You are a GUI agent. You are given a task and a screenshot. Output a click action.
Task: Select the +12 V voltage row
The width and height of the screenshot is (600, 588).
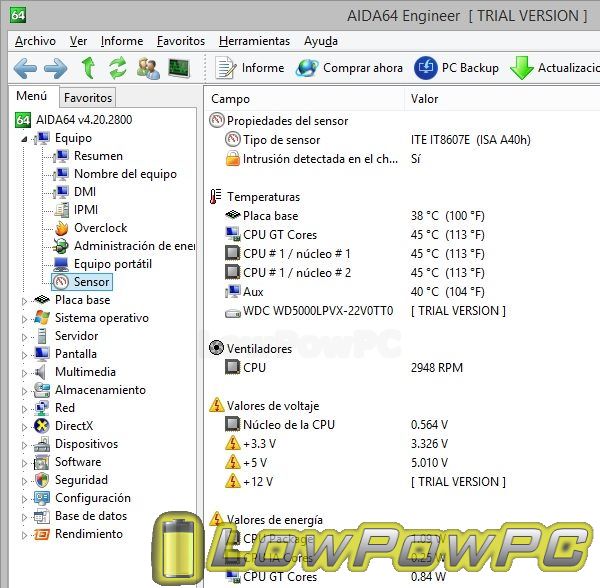tap(403, 482)
